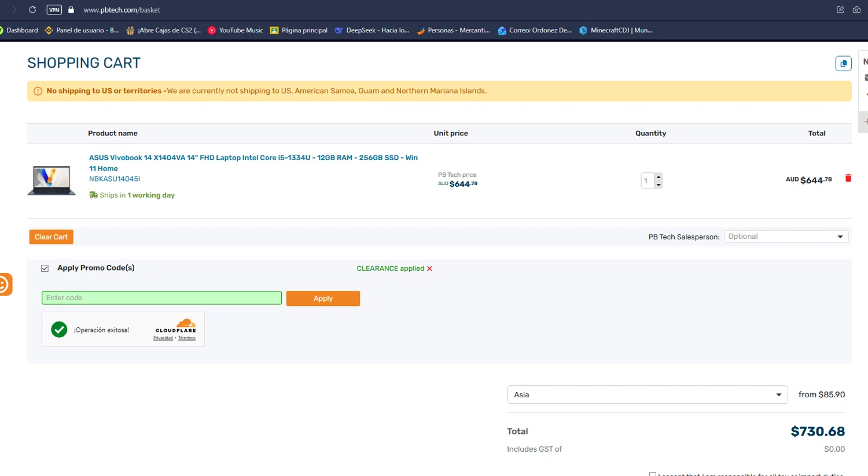This screenshot has height=476, width=868.
Task: Click the padlock site security icon
Action: [x=71, y=10]
